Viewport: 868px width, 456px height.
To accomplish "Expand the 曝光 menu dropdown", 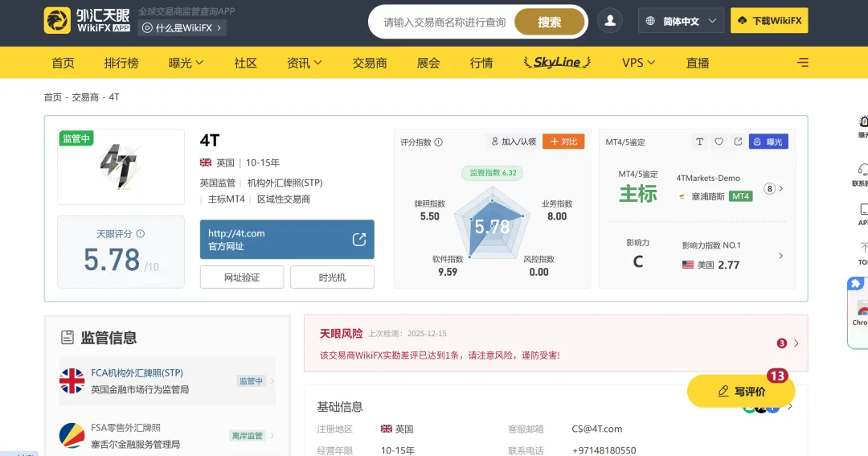I will click(x=186, y=63).
